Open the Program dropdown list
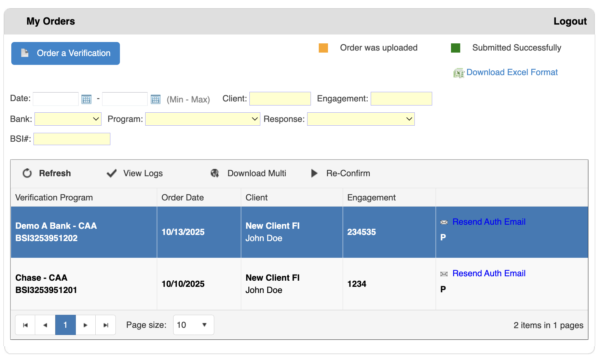 coord(203,119)
